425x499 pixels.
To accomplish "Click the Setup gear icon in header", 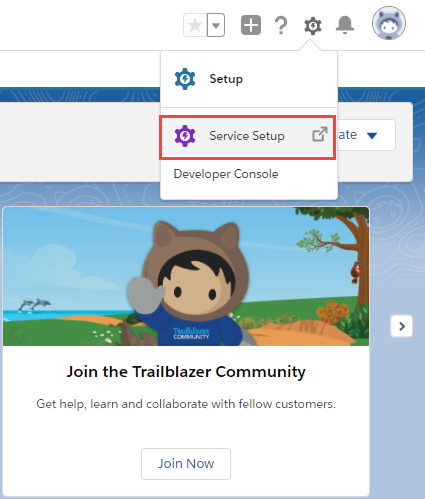I will tap(313, 26).
